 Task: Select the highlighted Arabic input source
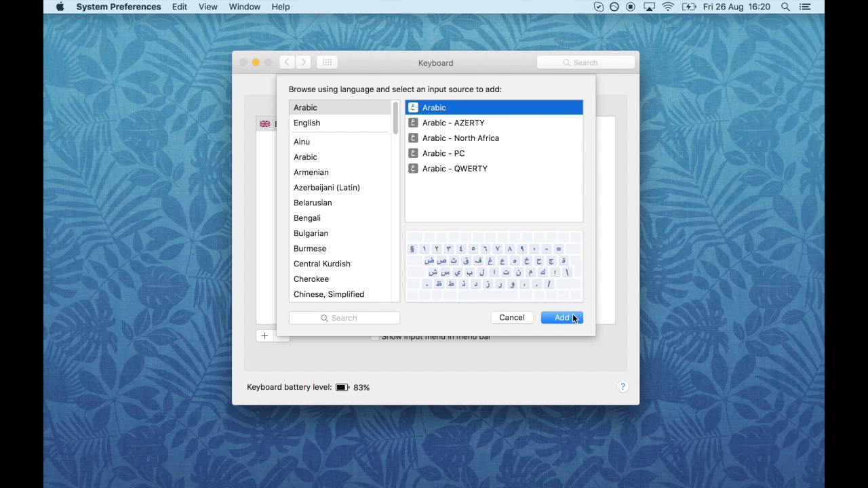[x=494, y=108]
